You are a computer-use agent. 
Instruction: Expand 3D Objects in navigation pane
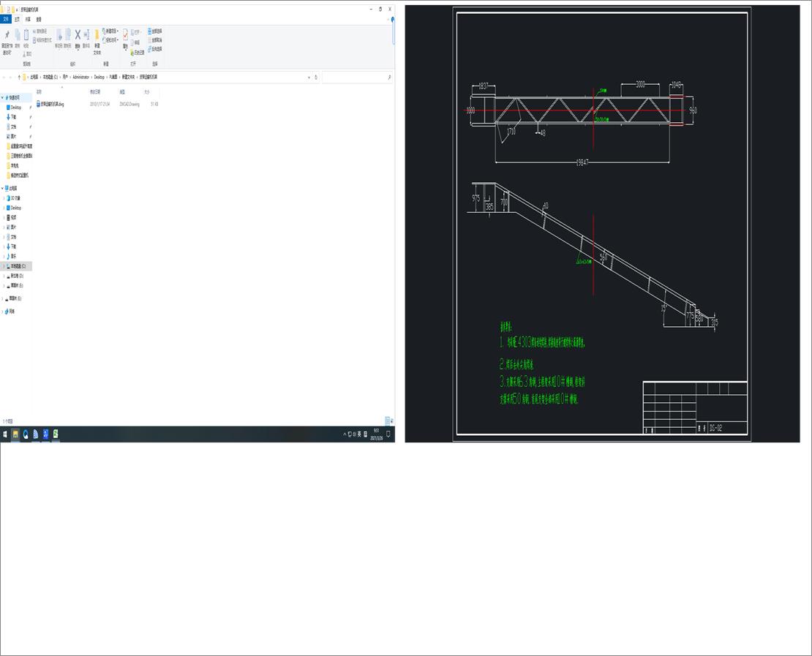[4, 198]
